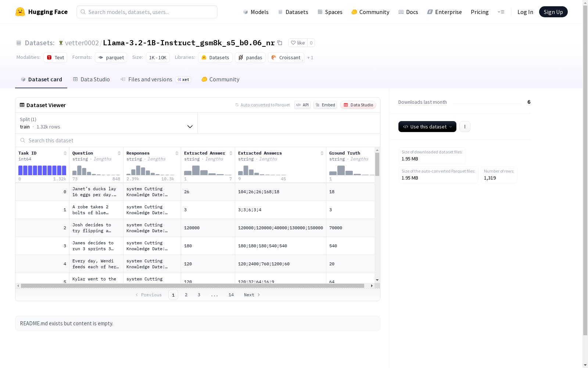Click the Question lengths histogram
This screenshot has height=368, width=588.
[96, 170]
